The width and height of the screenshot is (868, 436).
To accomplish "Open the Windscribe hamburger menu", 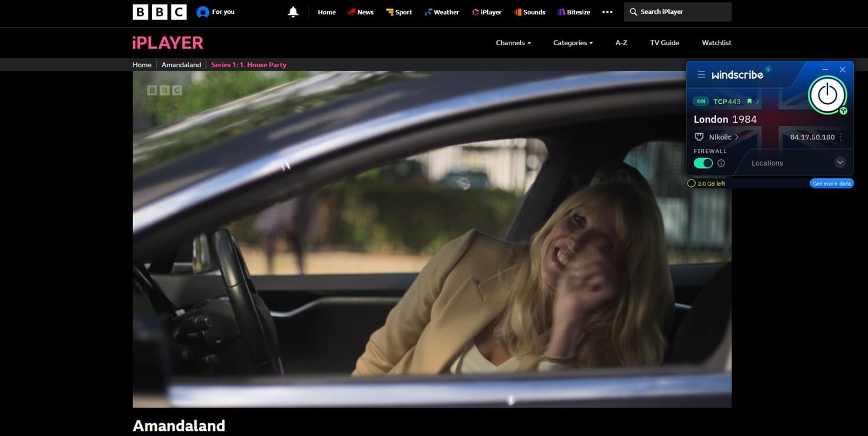I will pyautogui.click(x=701, y=75).
